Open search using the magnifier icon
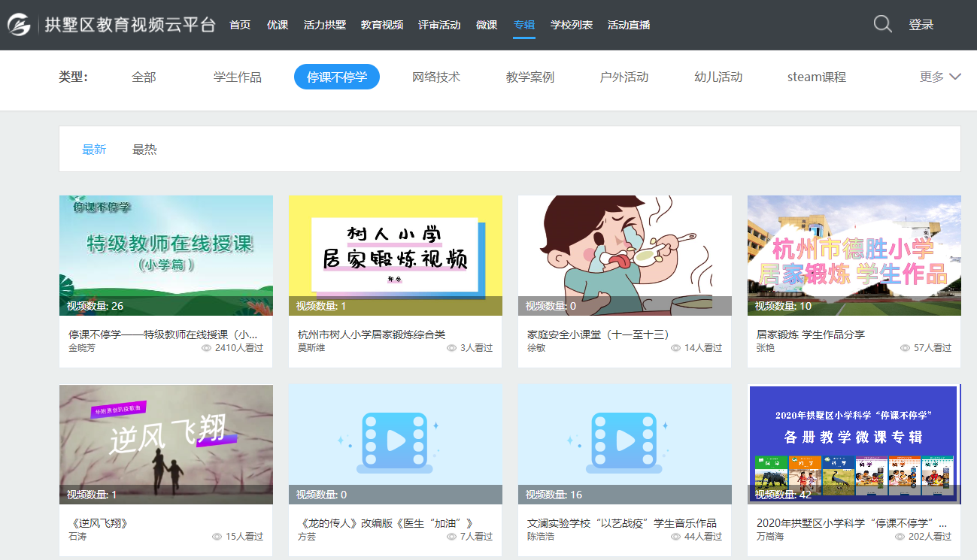The height and width of the screenshot is (560, 977). (x=881, y=24)
